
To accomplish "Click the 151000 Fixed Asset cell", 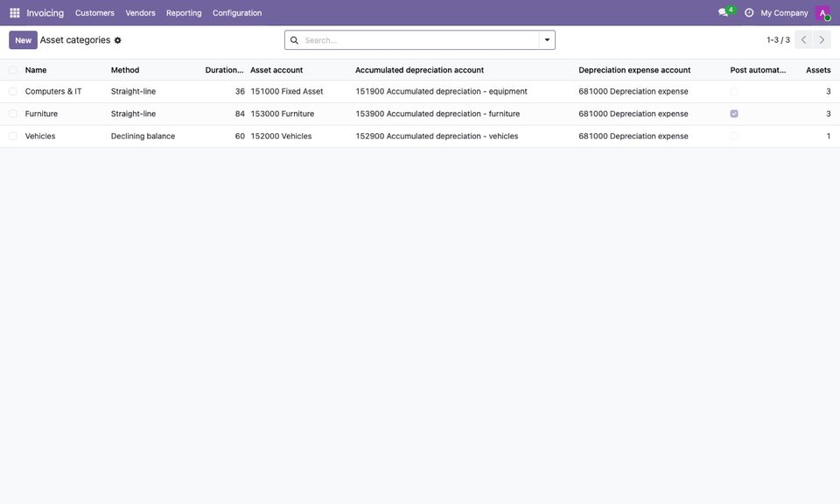I will (x=287, y=92).
